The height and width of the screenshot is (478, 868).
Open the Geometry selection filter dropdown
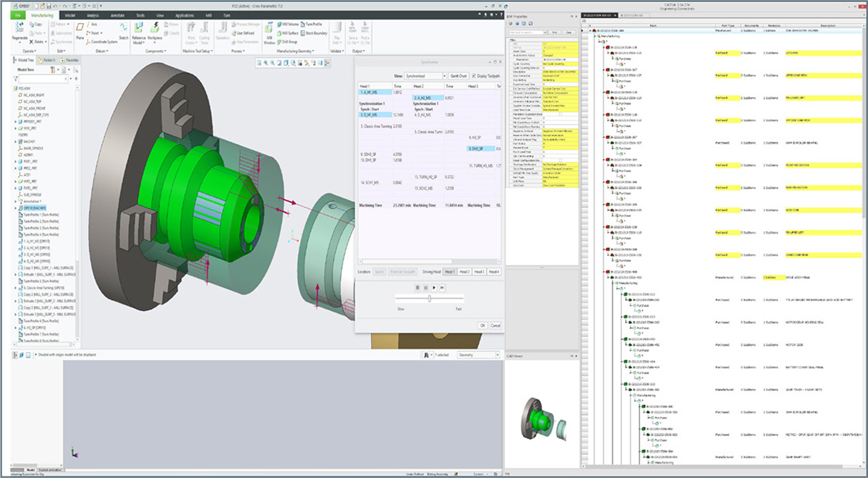[479, 355]
